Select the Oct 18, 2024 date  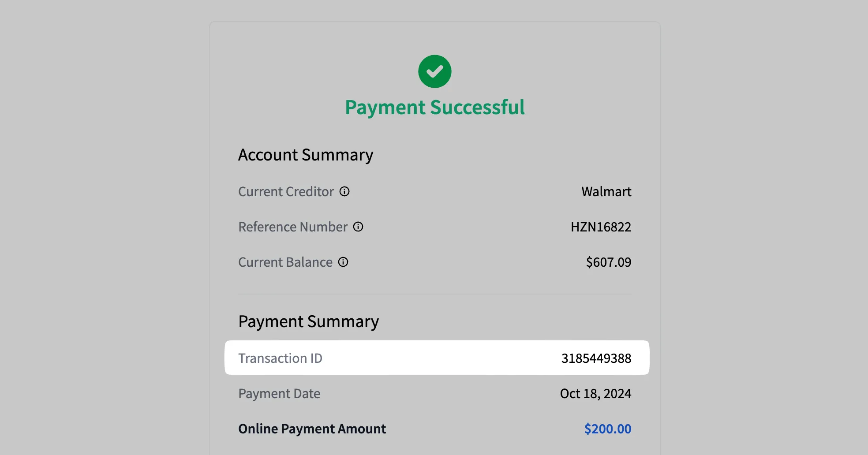coord(595,394)
